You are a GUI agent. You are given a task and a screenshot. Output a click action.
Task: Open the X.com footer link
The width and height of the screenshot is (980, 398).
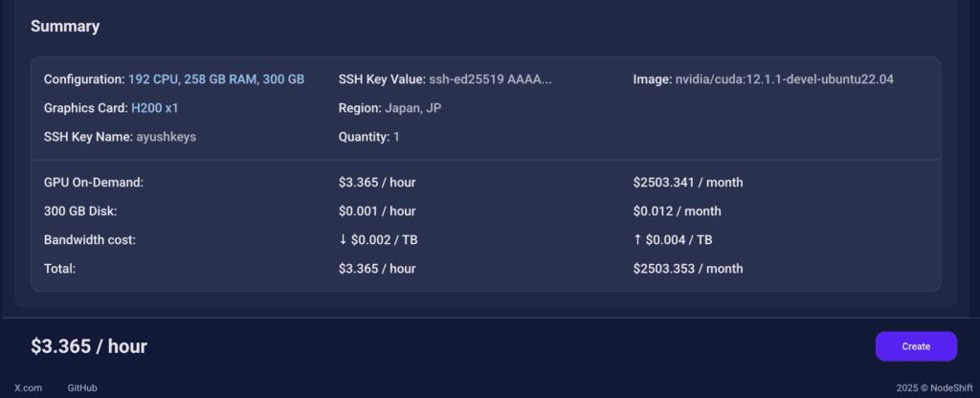(x=29, y=387)
